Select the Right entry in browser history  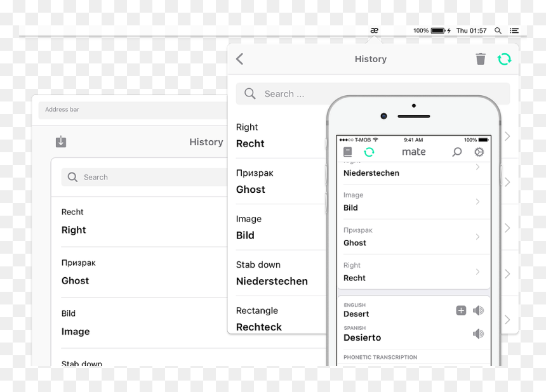74,230
